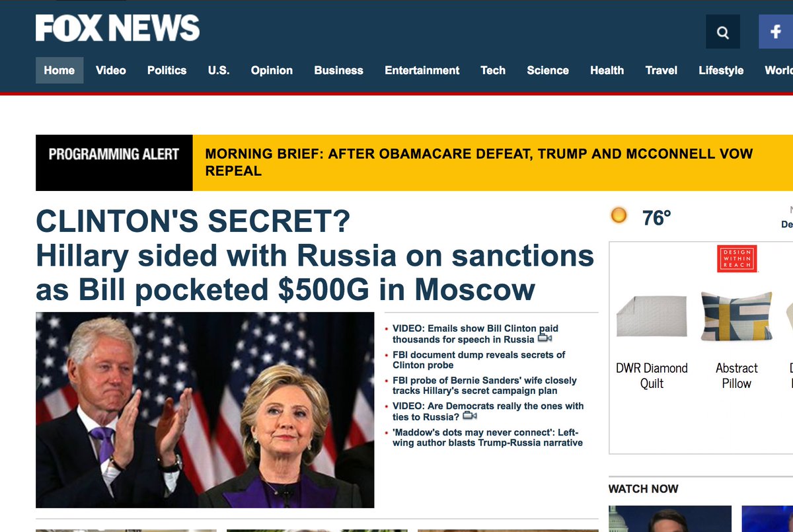Click the search magnifier icon
The image size is (793, 532).
click(723, 32)
